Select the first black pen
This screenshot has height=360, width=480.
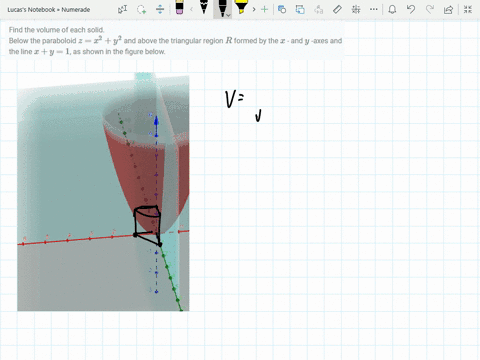(x=204, y=7)
